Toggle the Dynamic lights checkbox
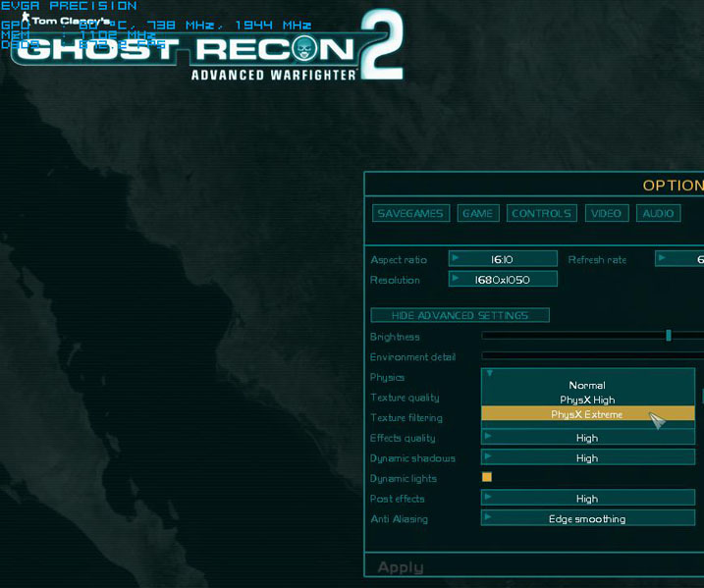704x588 pixels. tap(487, 477)
